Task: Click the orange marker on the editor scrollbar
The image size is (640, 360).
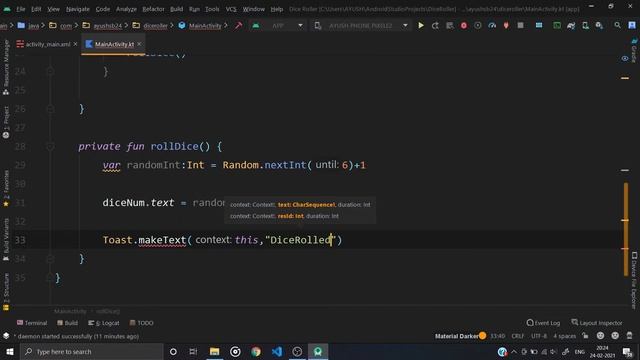Action: click(626, 229)
